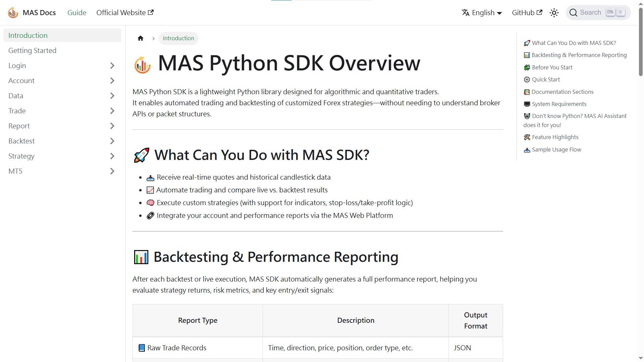Expand the Strategy sidebar chevron

click(x=112, y=156)
